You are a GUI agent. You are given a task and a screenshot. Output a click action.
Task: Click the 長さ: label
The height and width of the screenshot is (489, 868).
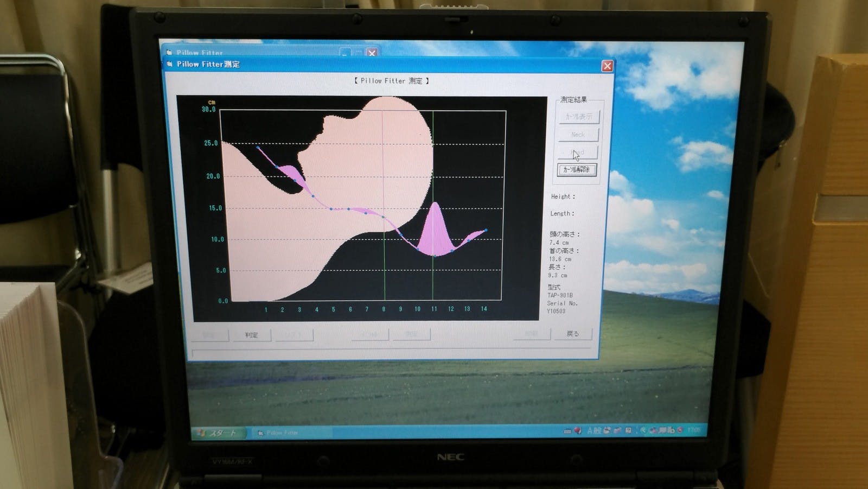[557, 267]
